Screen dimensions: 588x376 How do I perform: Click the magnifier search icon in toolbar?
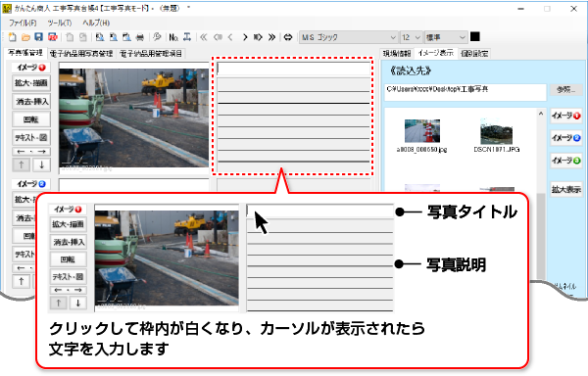(157, 37)
